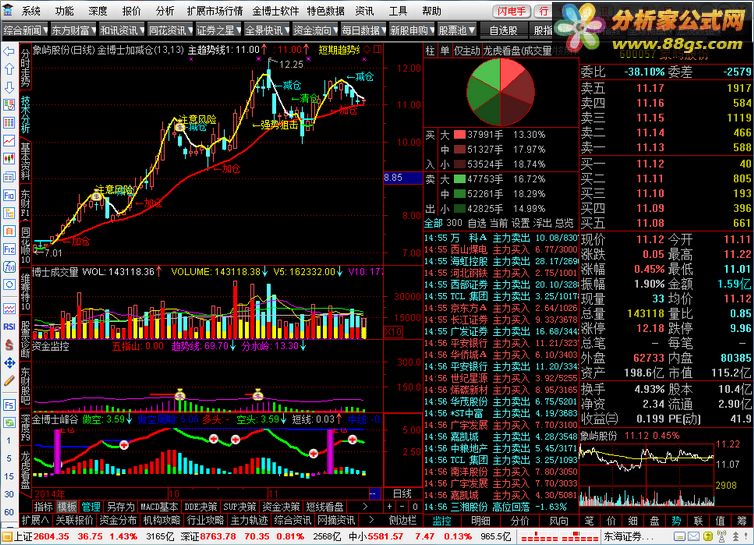This screenshot has width=754, height=545.
Task: Open the 东方财富 dropdown
Action: (x=73, y=30)
